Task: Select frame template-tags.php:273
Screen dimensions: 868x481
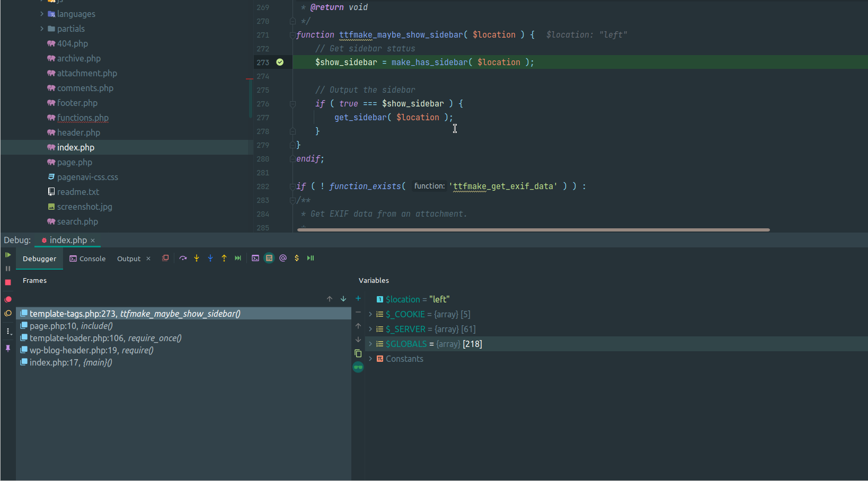Action: coord(183,314)
